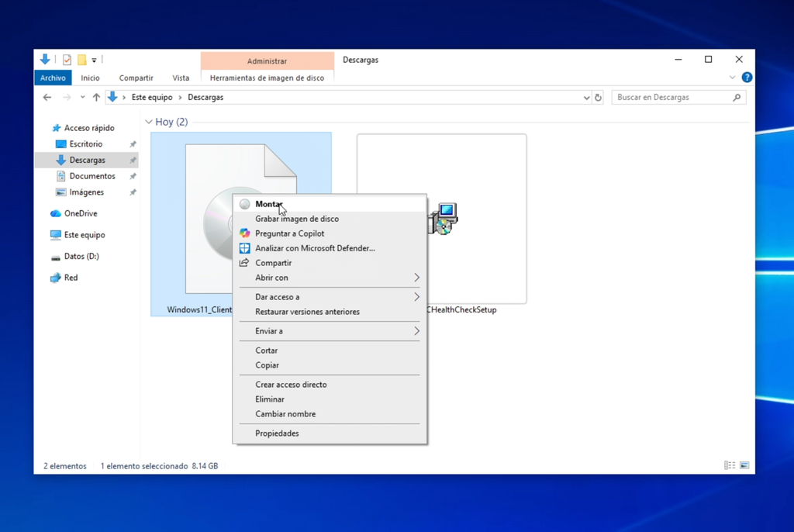Image resolution: width=794 pixels, height=532 pixels.
Task: Expand the address bar history dropdown
Action: (586, 98)
